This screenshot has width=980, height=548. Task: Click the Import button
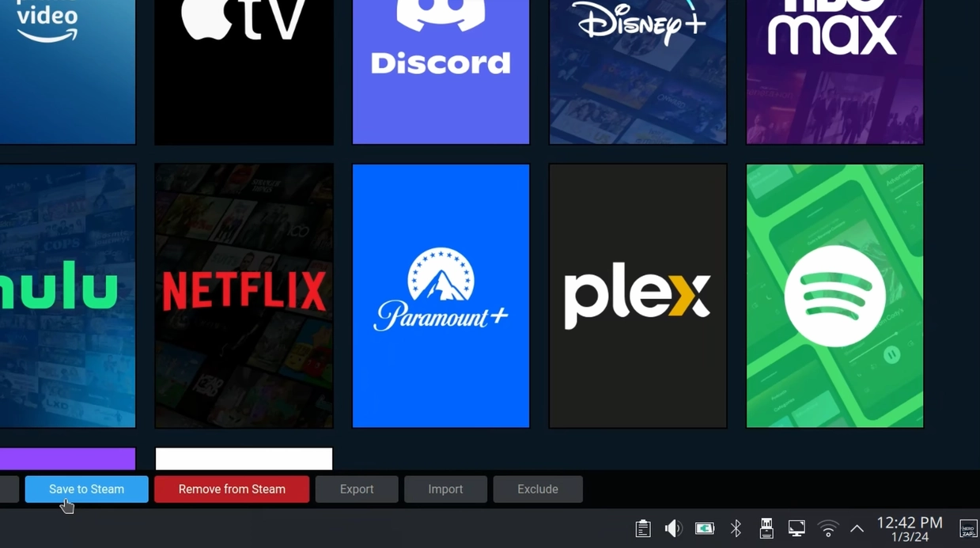coord(445,489)
